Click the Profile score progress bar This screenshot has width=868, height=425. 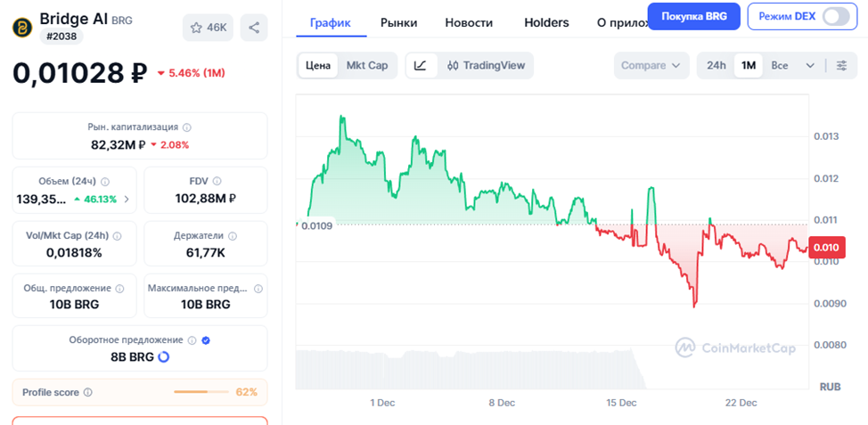click(201, 392)
